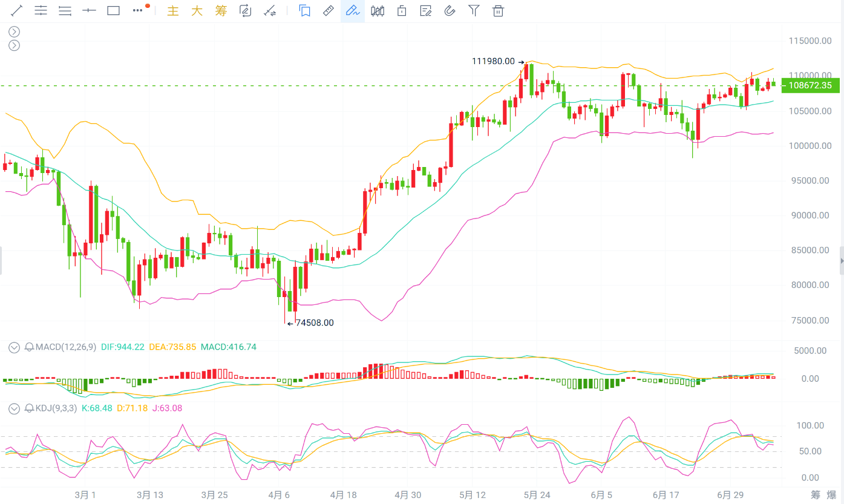Click the 6月 17 date label
844x504 pixels.
coord(666,495)
